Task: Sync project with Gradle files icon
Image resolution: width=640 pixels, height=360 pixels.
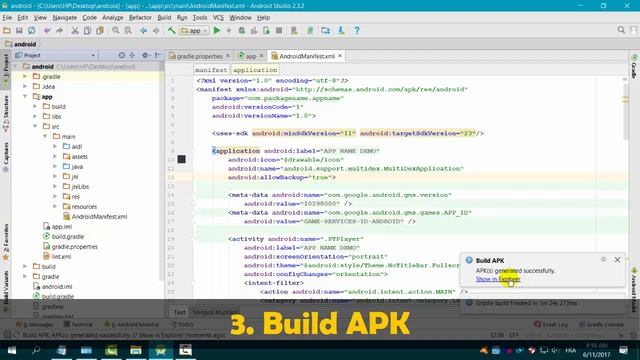Action: point(310,31)
